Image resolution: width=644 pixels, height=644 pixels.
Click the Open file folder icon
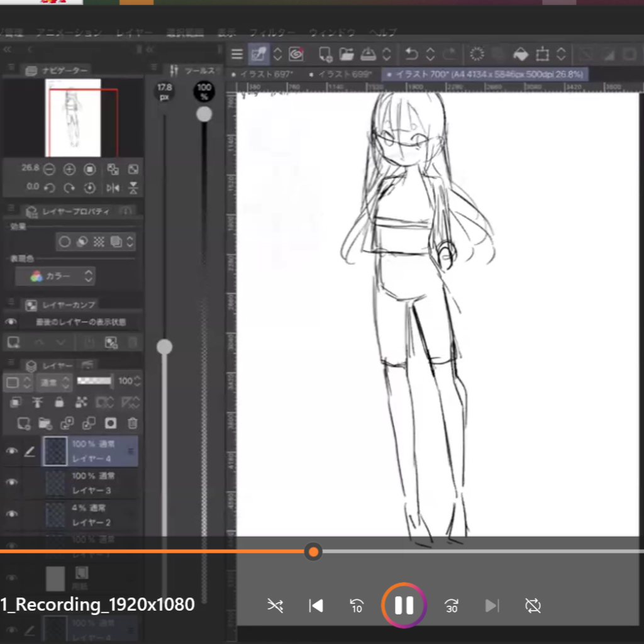point(347,55)
